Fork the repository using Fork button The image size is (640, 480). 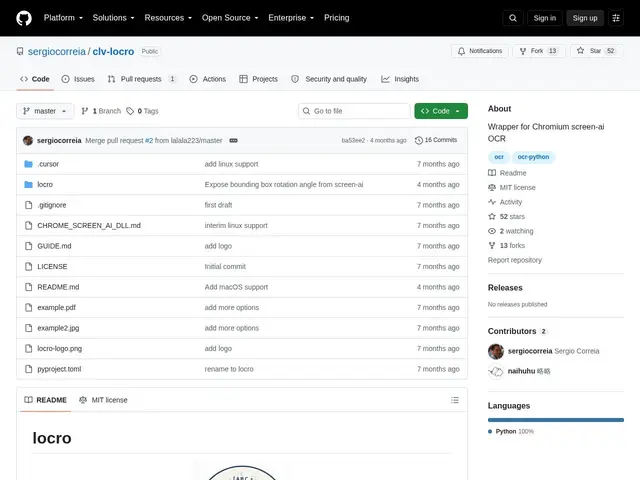pyautogui.click(x=539, y=51)
